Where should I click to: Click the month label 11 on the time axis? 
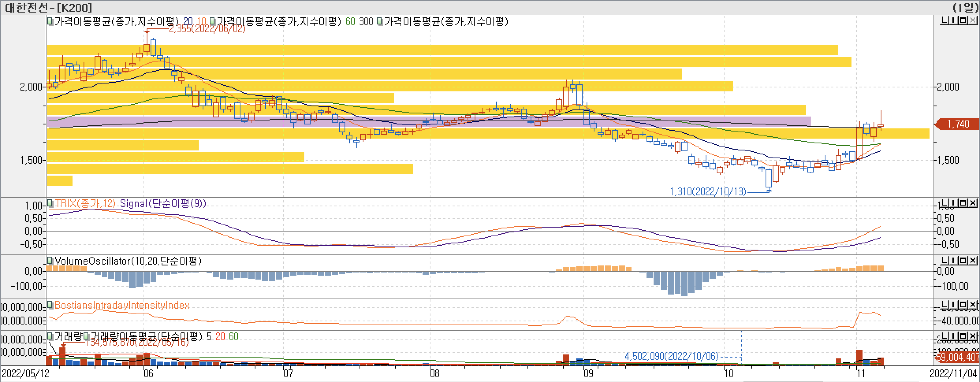[x=861, y=373]
